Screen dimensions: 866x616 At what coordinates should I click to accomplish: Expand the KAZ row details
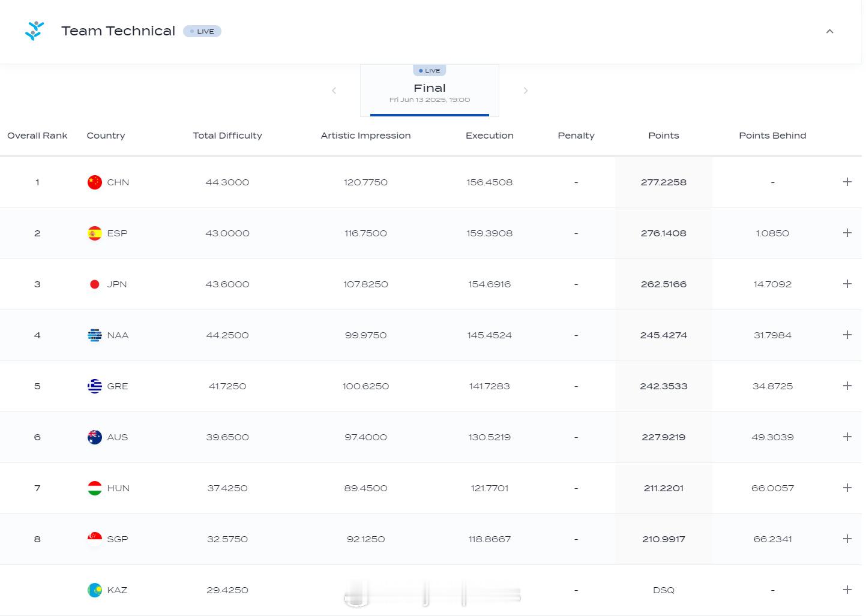click(x=847, y=590)
